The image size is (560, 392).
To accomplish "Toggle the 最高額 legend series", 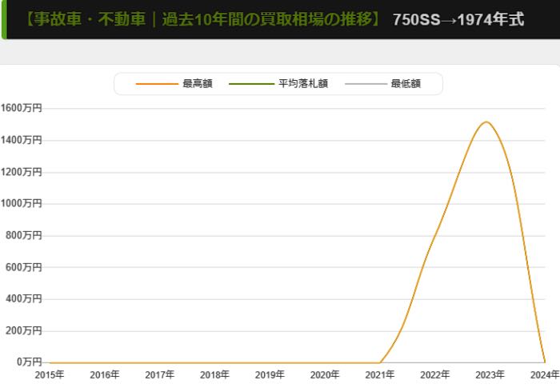I will [174, 83].
